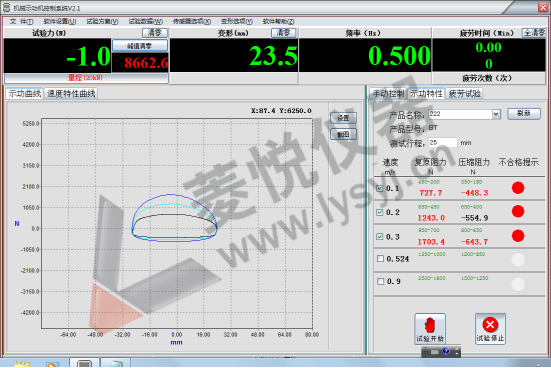Click the red fail indicator for speed 0.3
This screenshot has width=551, height=368.
pos(518,235)
